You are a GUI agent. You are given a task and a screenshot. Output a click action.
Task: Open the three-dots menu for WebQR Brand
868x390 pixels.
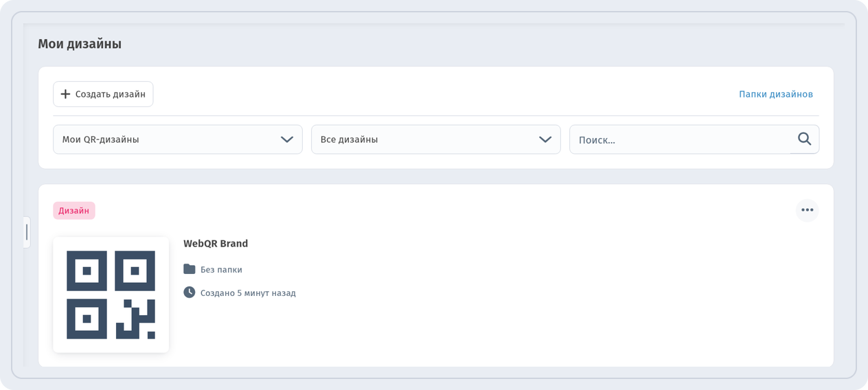807,210
